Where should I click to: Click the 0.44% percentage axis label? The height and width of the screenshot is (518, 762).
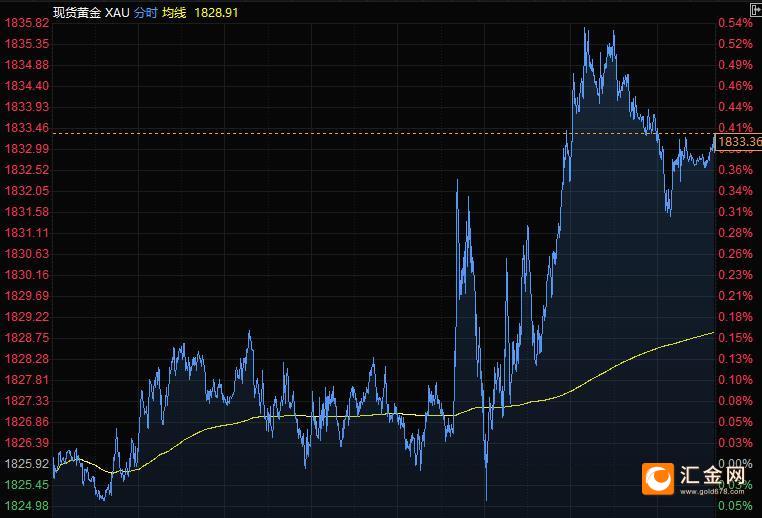pyautogui.click(x=735, y=107)
